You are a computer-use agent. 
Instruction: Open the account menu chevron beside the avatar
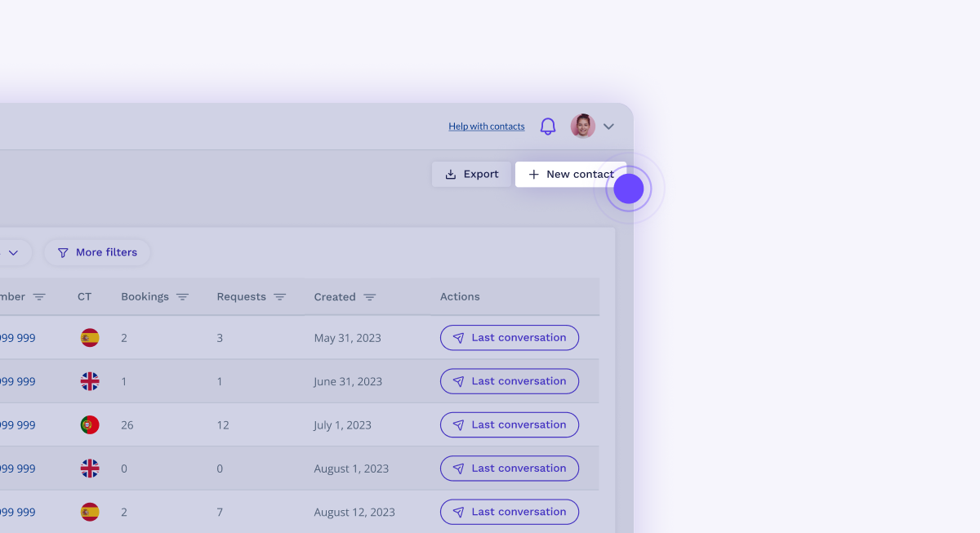pos(608,127)
